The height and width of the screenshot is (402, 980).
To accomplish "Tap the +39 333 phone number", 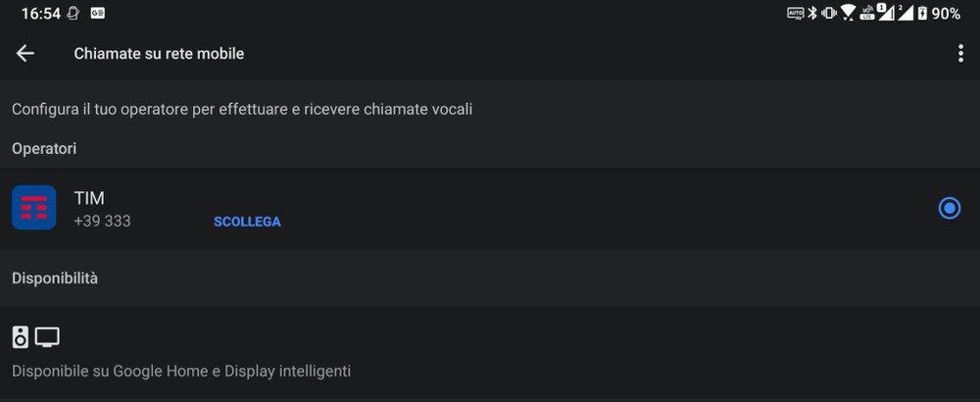I will tap(103, 222).
